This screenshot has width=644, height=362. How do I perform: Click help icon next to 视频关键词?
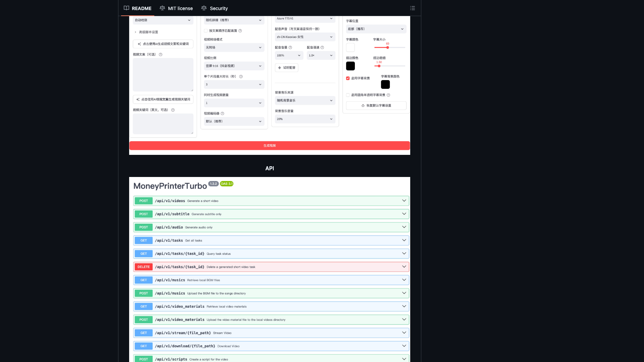(x=173, y=110)
